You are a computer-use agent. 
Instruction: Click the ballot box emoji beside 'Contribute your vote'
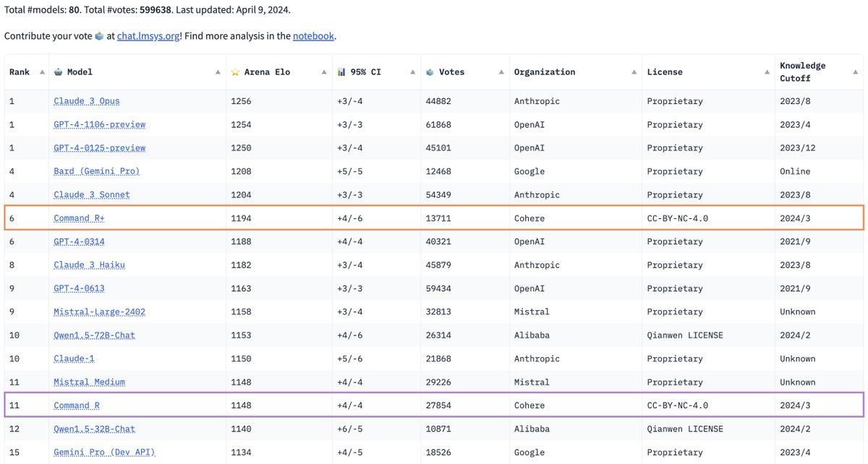98,35
